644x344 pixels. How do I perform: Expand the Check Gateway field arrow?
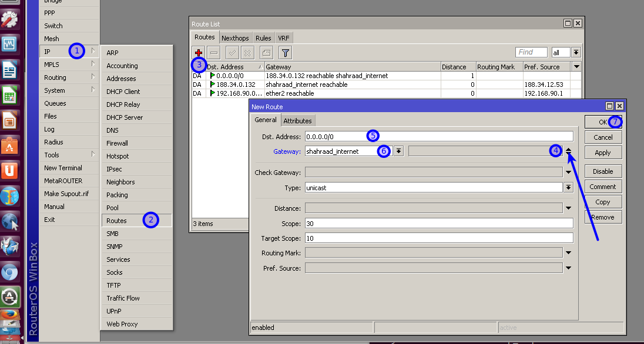[x=568, y=173]
